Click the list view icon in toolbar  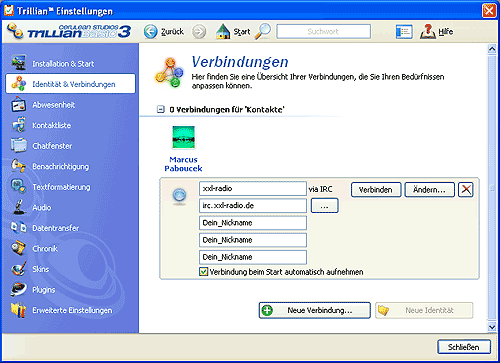tap(404, 32)
